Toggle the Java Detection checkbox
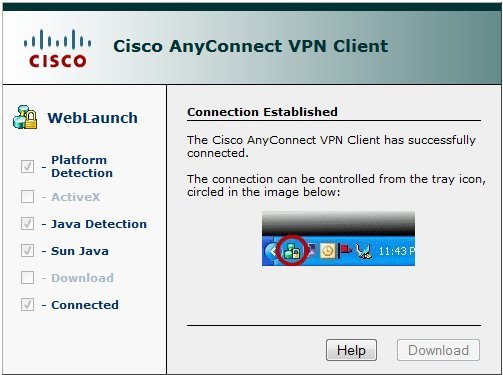The width and height of the screenshot is (503, 375). [x=27, y=223]
